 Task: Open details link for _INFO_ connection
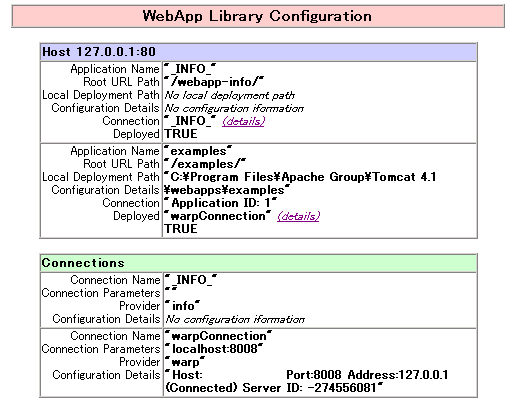243,121
